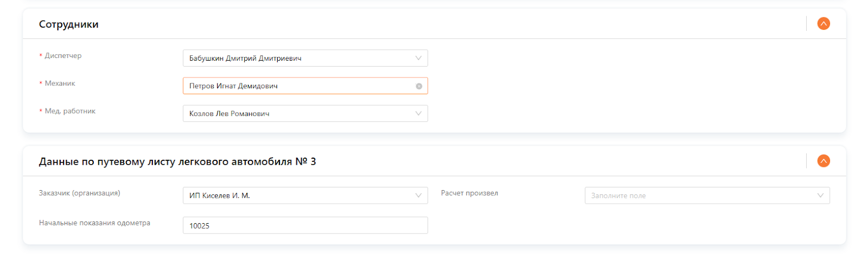Collapse the Сотрудники section with orange arrow
The height and width of the screenshot is (254, 868).
[823, 24]
